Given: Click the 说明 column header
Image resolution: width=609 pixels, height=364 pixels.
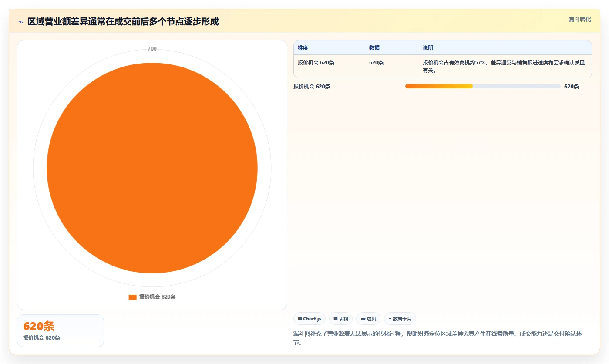Looking at the screenshot, I should pyautogui.click(x=428, y=48).
